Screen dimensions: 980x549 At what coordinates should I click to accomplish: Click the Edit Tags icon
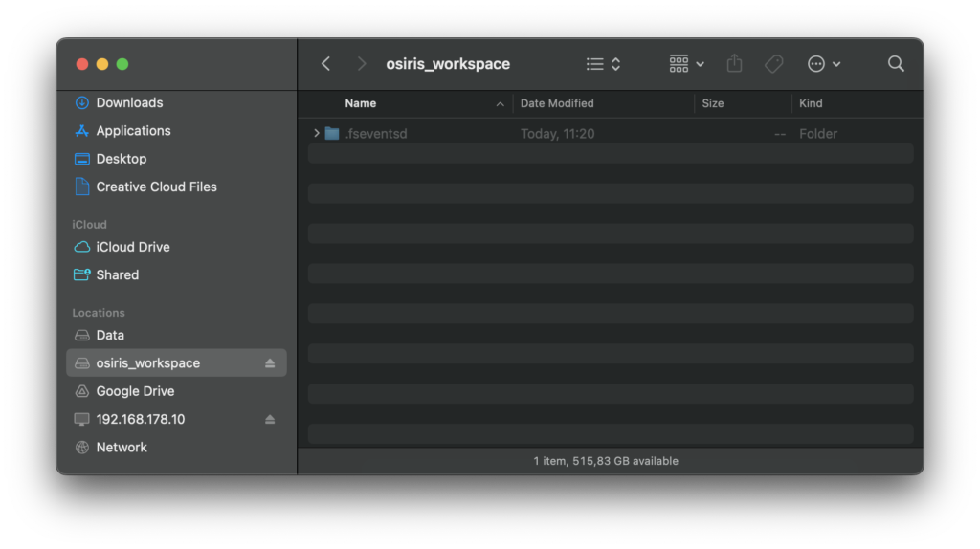pos(773,64)
